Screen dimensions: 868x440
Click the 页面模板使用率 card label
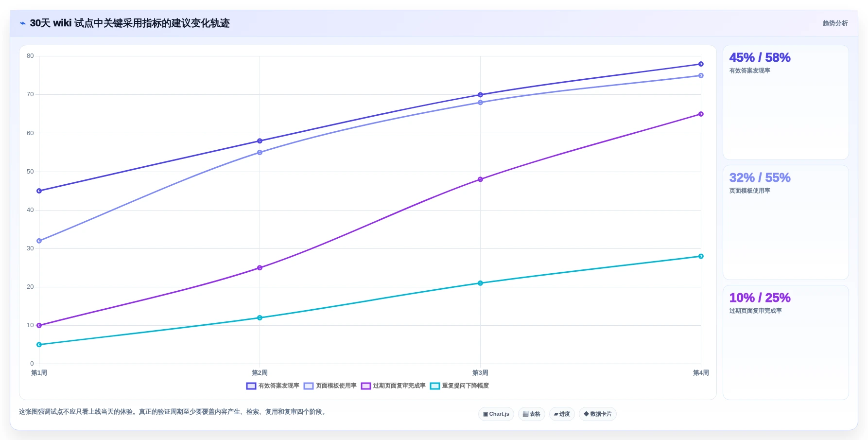[749, 191]
